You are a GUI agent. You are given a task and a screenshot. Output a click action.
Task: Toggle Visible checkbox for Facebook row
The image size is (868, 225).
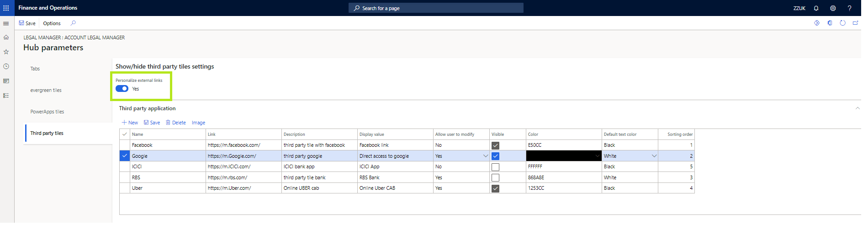pyautogui.click(x=495, y=145)
